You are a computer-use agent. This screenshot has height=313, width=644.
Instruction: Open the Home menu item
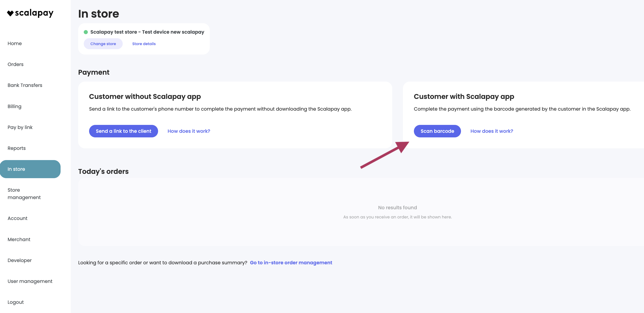click(15, 44)
